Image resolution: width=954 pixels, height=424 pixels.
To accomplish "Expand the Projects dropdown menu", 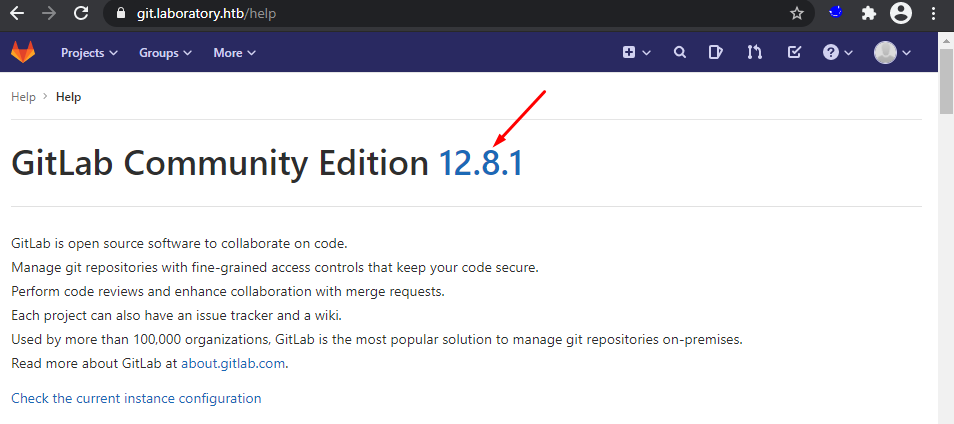I will tap(89, 53).
